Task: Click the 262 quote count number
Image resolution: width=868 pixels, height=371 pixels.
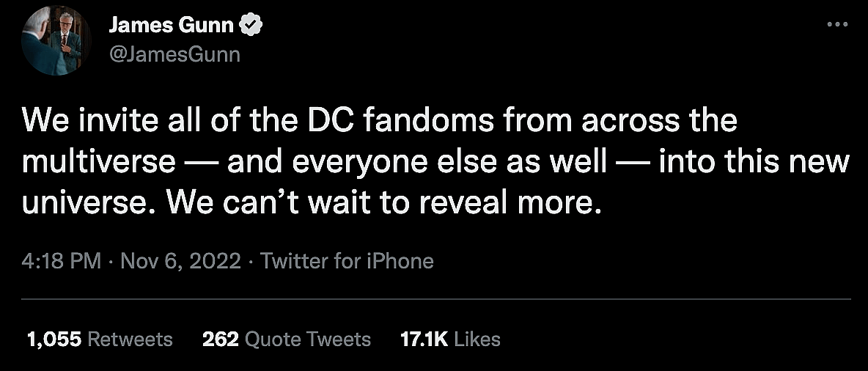Action: pos(221,339)
